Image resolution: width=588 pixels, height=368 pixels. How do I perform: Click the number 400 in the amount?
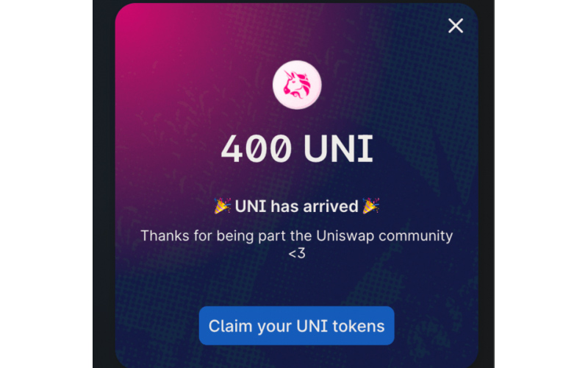256,149
